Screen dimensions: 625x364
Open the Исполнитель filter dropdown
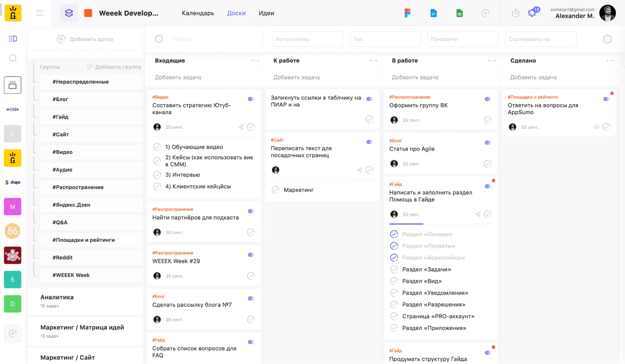307,39
